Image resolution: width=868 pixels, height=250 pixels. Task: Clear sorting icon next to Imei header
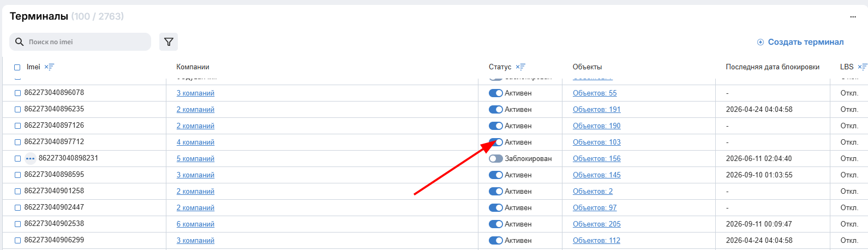point(49,67)
